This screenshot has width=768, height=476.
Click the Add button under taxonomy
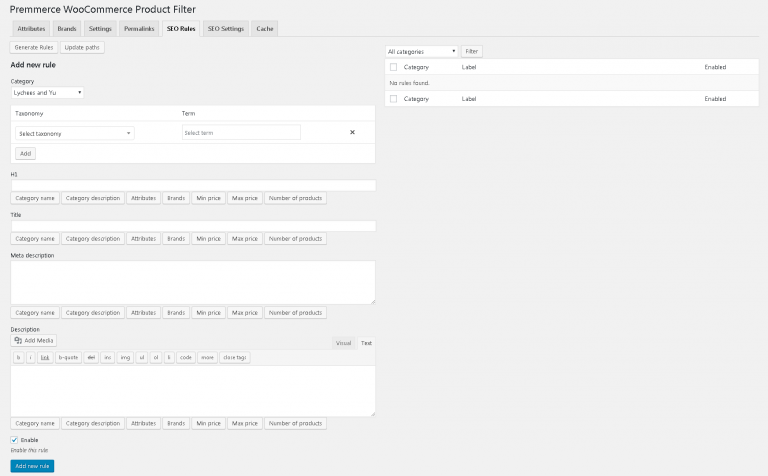25,153
